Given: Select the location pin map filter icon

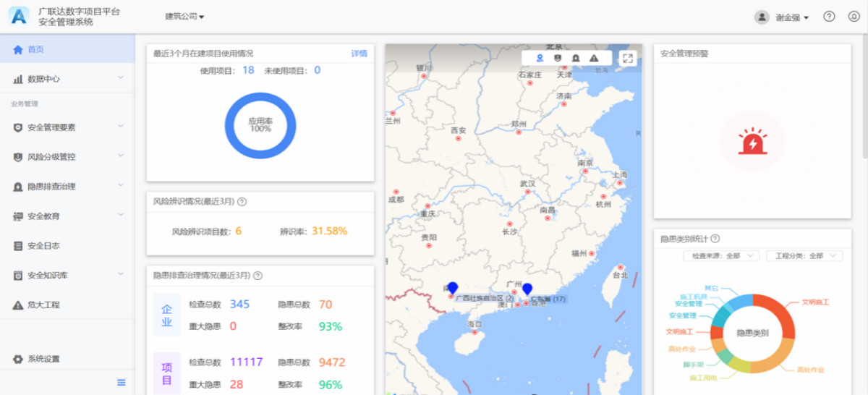Looking at the screenshot, I should coord(540,59).
